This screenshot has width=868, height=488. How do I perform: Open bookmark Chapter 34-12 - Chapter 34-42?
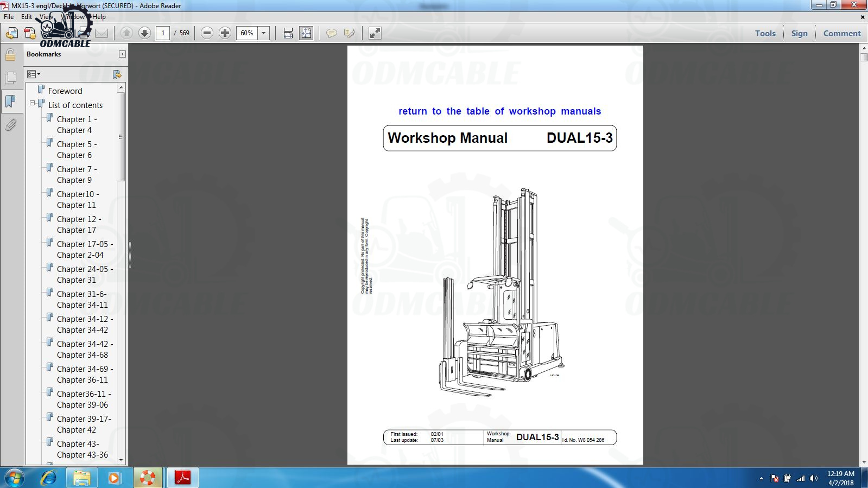click(x=85, y=325)
